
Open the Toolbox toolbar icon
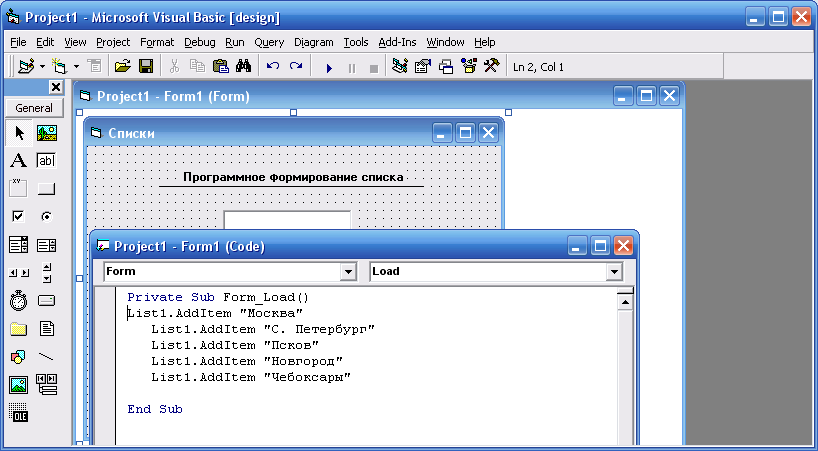pyautogui.click(x=491, y=67)
